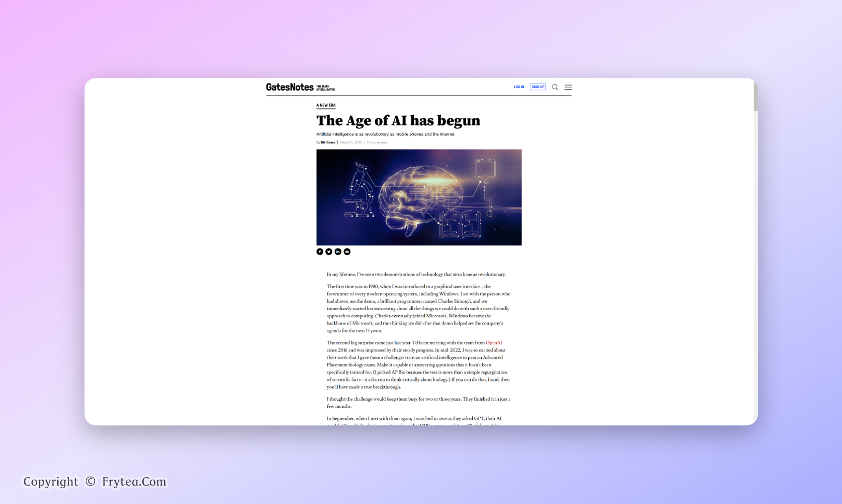Open the site search magnifier
Viewport: 842px width, 504px height.
(555, 87)
